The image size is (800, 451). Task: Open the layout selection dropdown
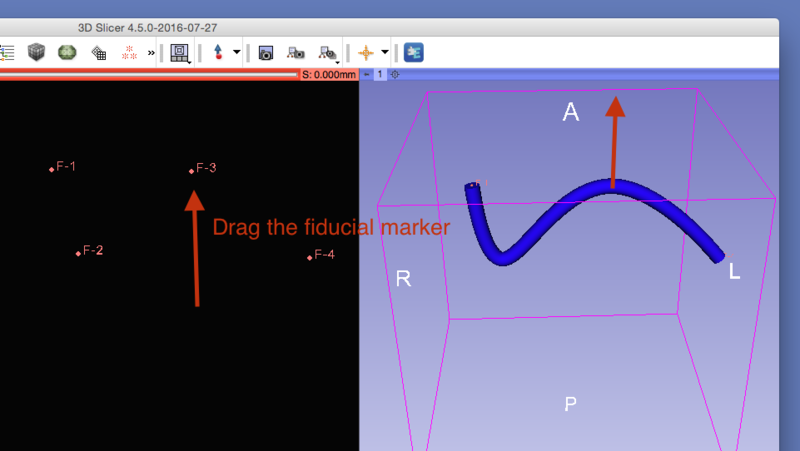coord(180,53)
